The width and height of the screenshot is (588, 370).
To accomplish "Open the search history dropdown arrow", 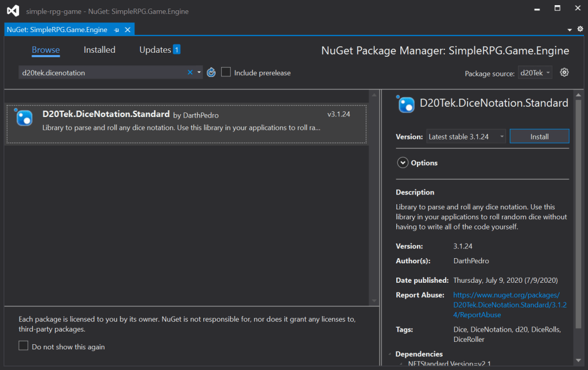I will tap(199, 72).
